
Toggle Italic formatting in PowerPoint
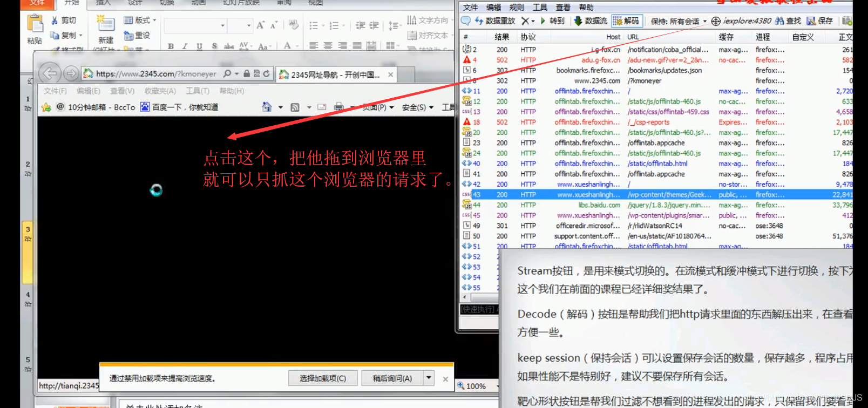185,46
